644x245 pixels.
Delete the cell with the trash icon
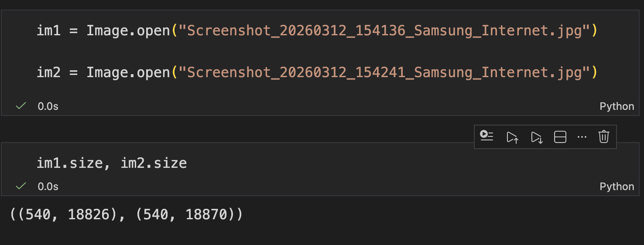[604, 137]
